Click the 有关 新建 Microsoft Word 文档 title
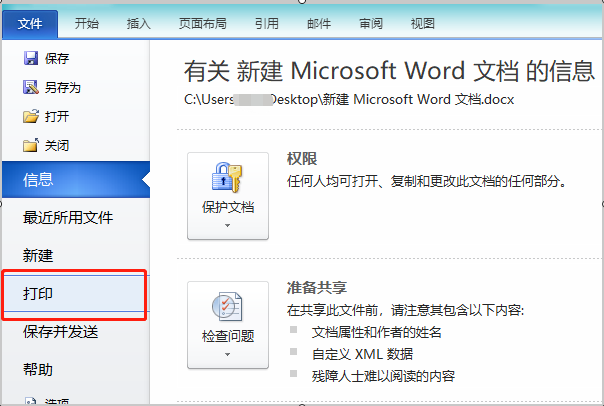604x406 pixels. point(389,71)
